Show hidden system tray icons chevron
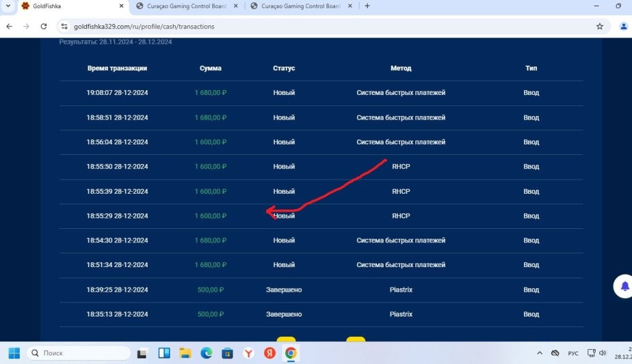This screenshot has width=632, height=364. (539, 353)
